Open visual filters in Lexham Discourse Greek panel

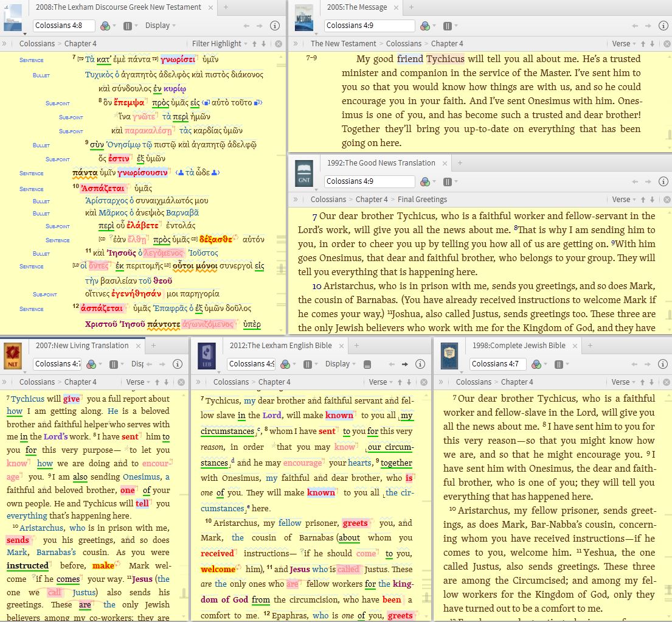point(105,26)
